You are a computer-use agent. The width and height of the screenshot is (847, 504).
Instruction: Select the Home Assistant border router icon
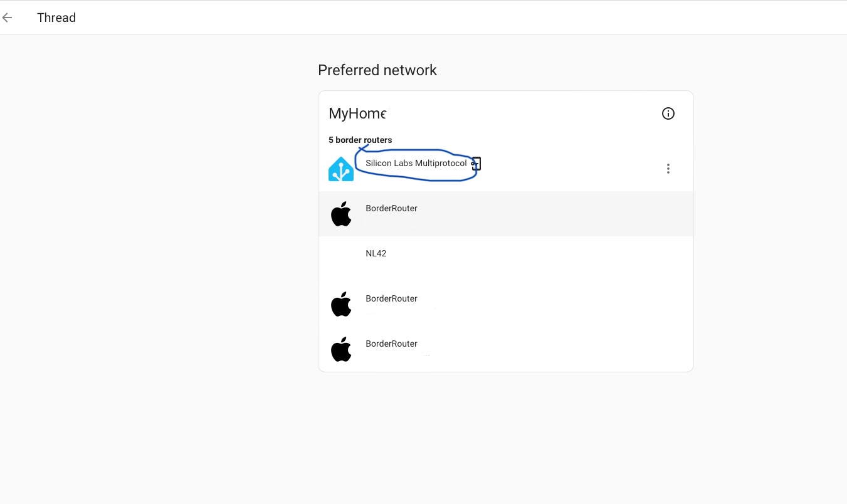point(341,168)
